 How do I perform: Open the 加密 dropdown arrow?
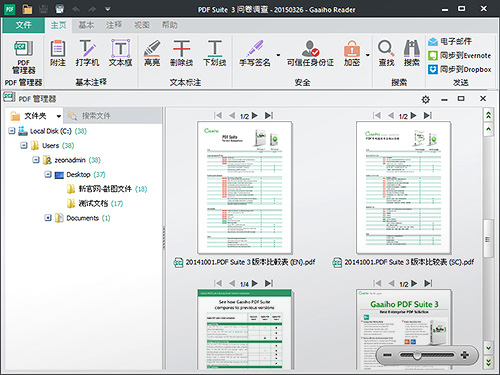click(368, 55)
